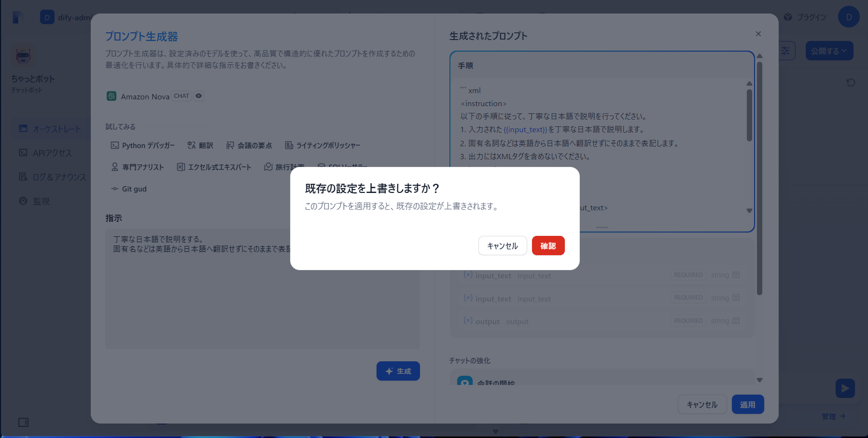Open 監視 monitoring in the sidebar

[34, 201]
